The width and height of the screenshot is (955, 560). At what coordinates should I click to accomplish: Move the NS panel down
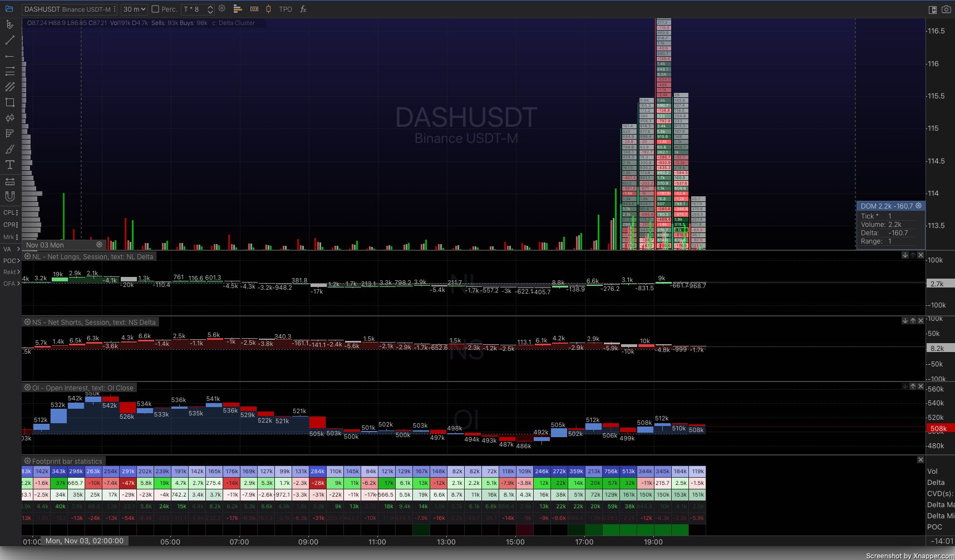(x=905, y=321)
